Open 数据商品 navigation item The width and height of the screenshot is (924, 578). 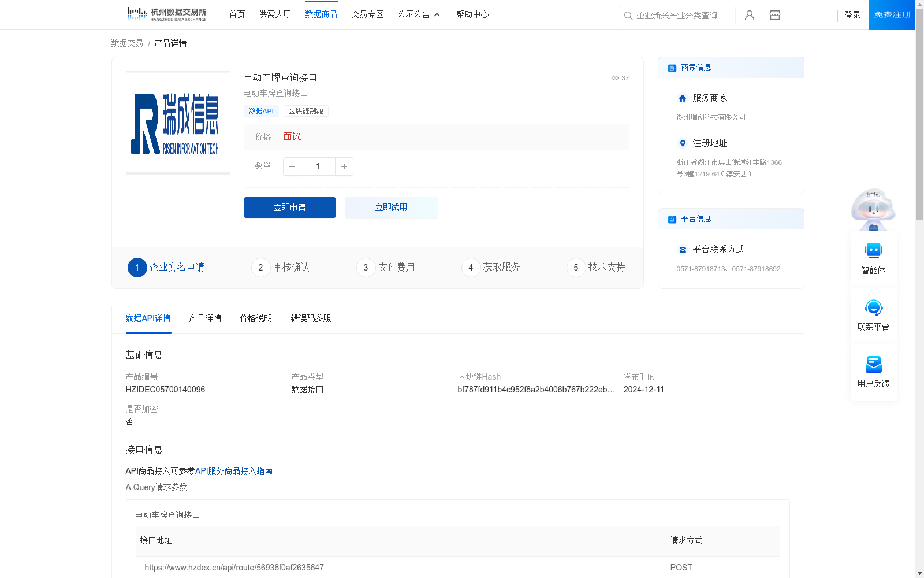point(321,14)
